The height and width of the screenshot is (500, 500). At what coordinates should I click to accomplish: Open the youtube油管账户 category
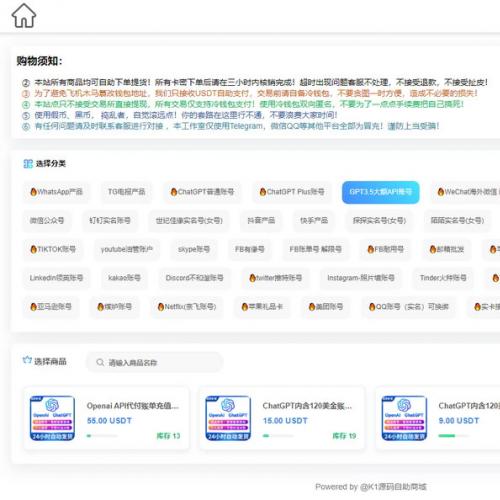click(127, 249)
